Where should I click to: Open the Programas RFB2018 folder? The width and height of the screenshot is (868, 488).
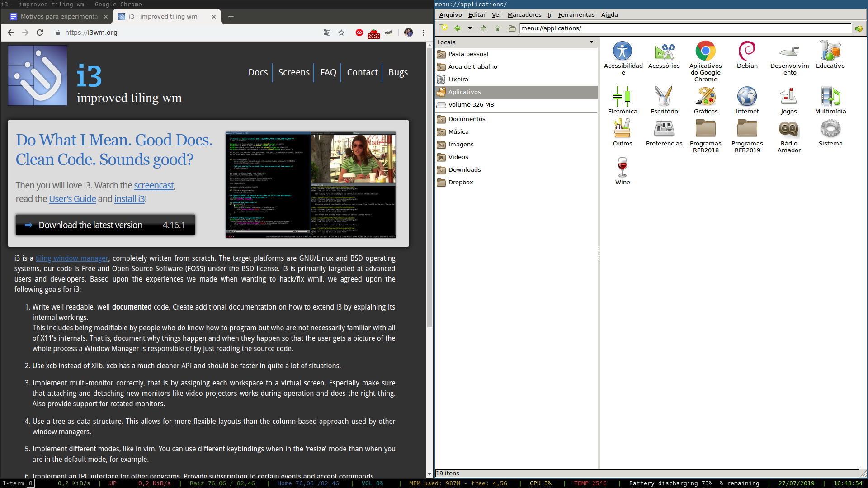[706, 129]
